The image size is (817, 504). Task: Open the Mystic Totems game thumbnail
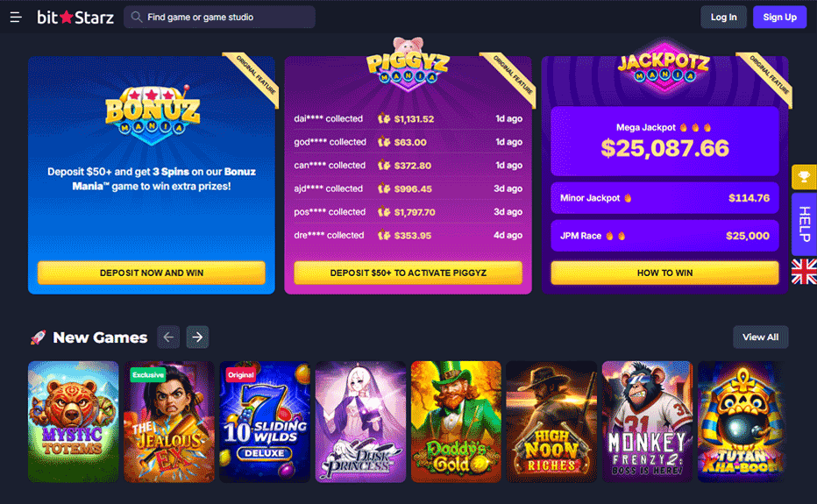(x=73, y=422)
